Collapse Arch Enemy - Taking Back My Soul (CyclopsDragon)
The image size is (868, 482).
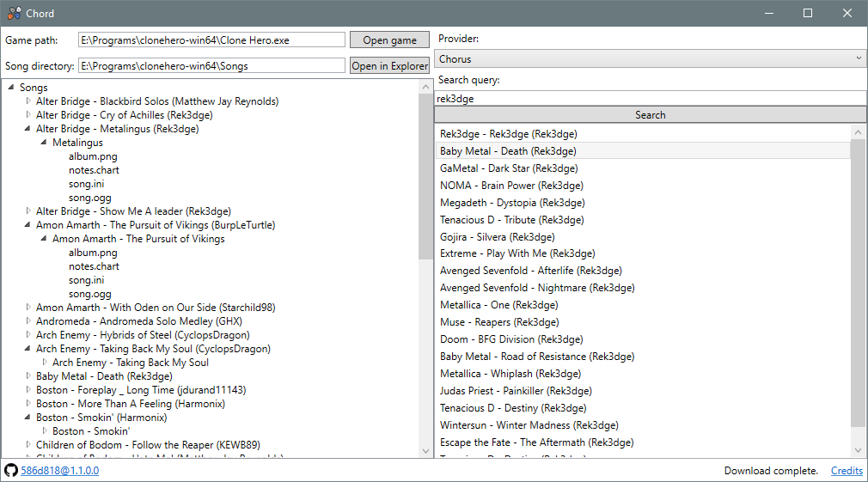pyautogui.click(x=28, y=349)
